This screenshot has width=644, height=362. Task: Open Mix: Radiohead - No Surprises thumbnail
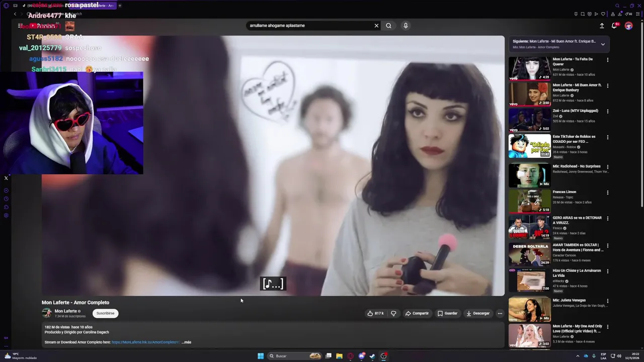(529, 175)
